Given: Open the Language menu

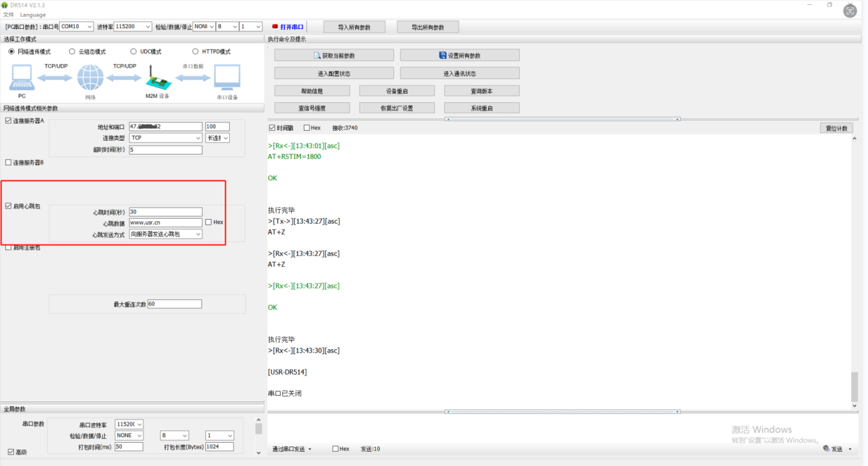Looking at the screenshot, I should point(33,14).
